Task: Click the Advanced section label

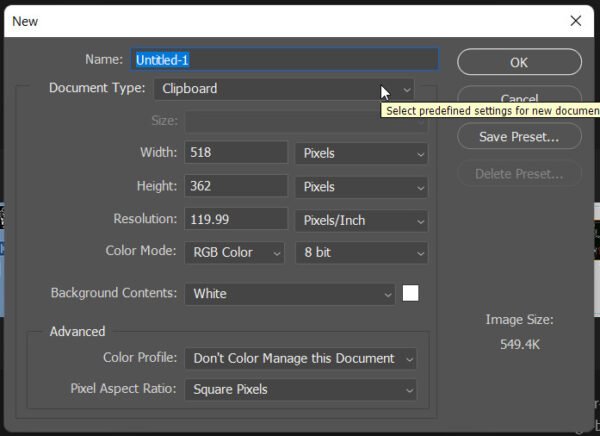Action: 77,331
